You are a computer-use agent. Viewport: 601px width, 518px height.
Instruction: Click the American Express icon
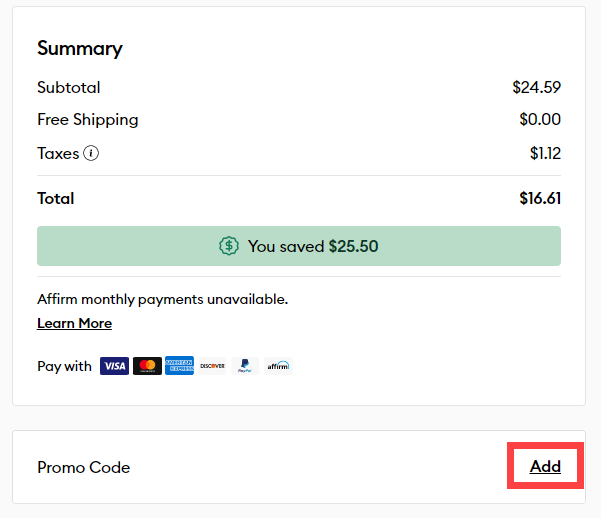(x=179, y=366)
